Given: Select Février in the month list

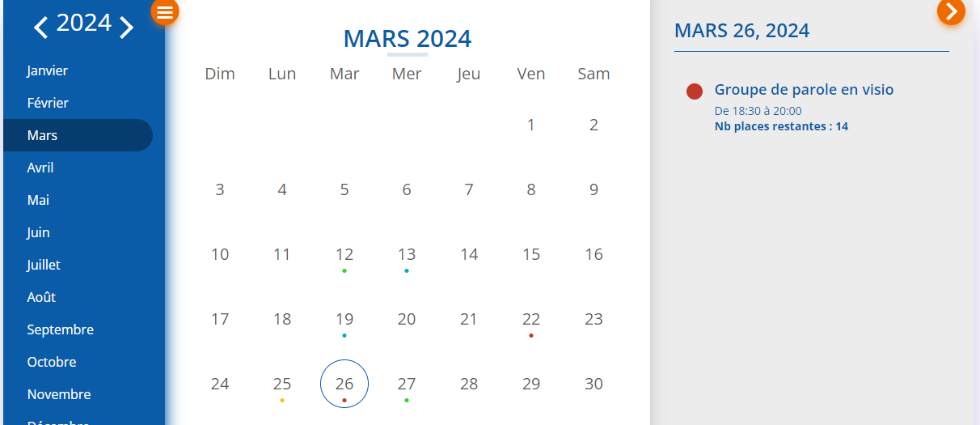Looking at the screenshot, I should [48, 103].
